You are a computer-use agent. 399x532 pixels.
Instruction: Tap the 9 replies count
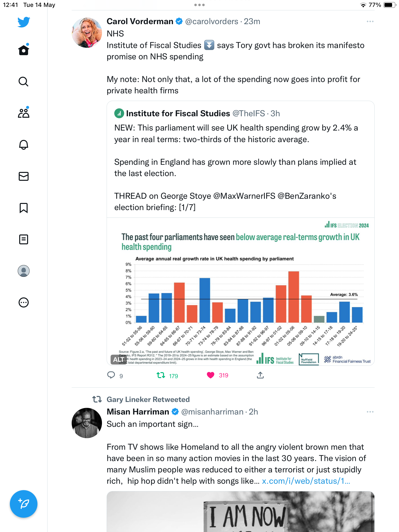point(121,376)
